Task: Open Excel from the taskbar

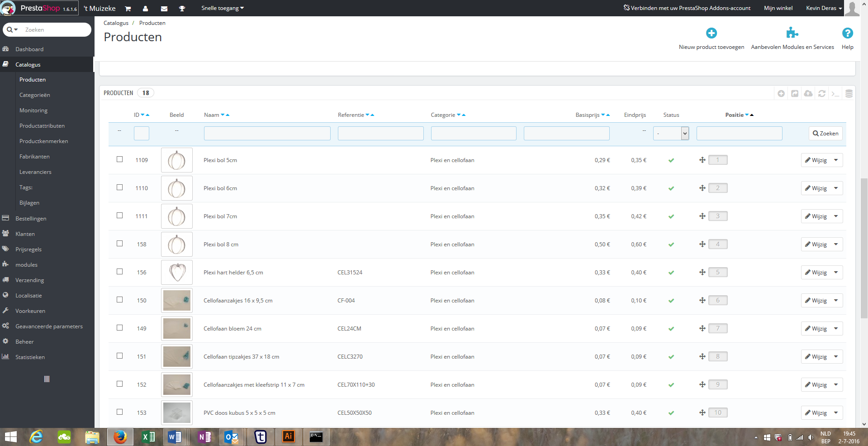Action: (x=148, y=437)
